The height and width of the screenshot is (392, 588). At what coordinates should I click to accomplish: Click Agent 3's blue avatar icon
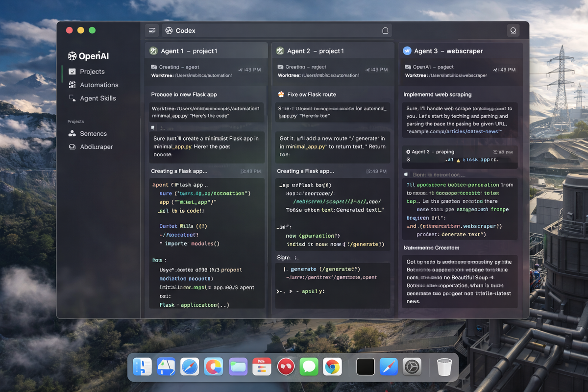pos(407,50)
